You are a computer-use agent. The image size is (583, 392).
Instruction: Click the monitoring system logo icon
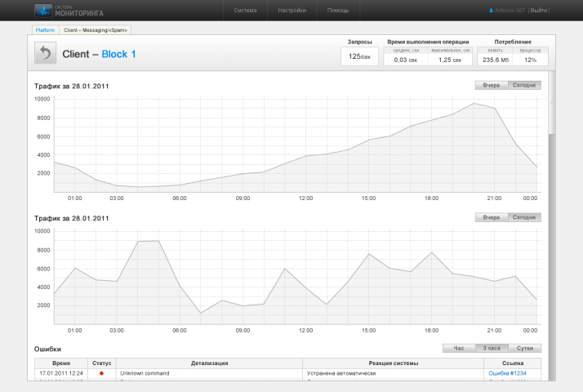43,11
